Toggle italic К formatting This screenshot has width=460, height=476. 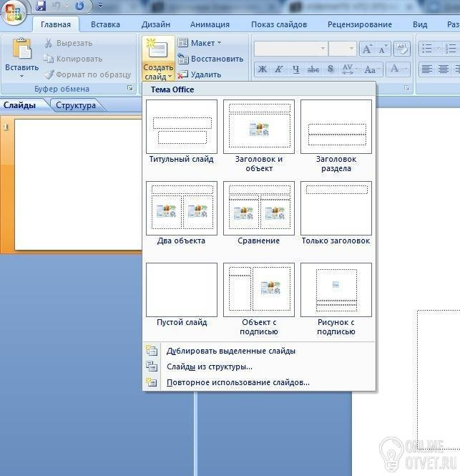[278, 69]
